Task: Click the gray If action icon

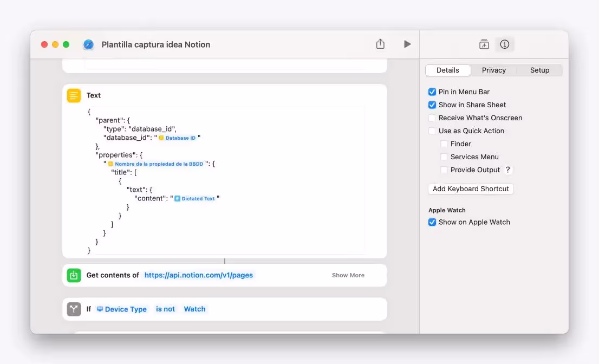Action: pos(74,309)
